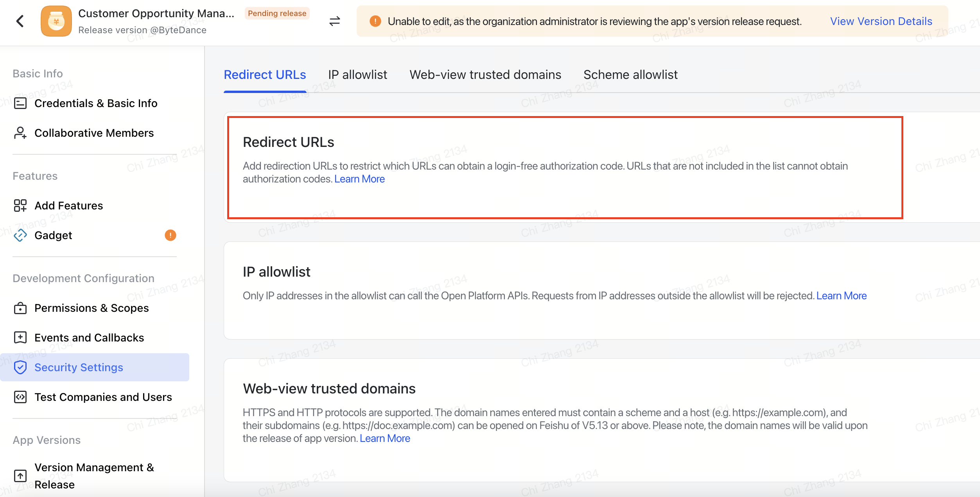Image resolution: width=980 pixels, height=497 pixels.
Task: Click Learn More under IP allowlist
Action: click(x=841, y=296)
